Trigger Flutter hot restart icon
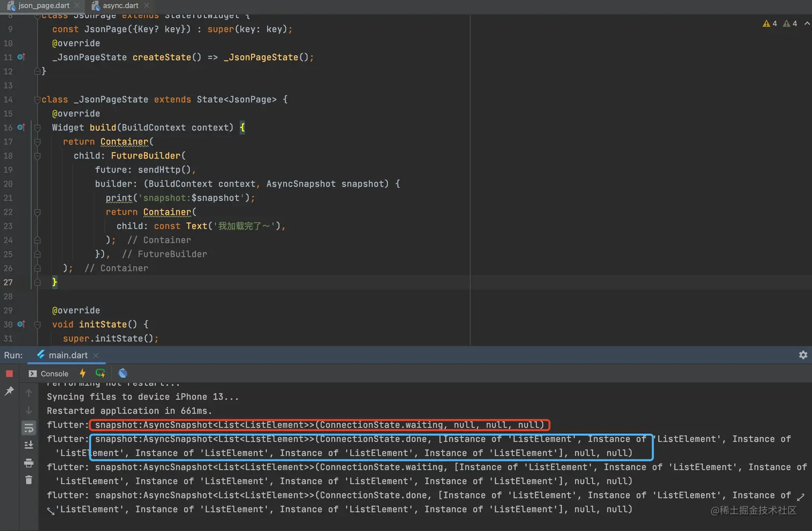 pyautogui.click(x=100, y=373)
